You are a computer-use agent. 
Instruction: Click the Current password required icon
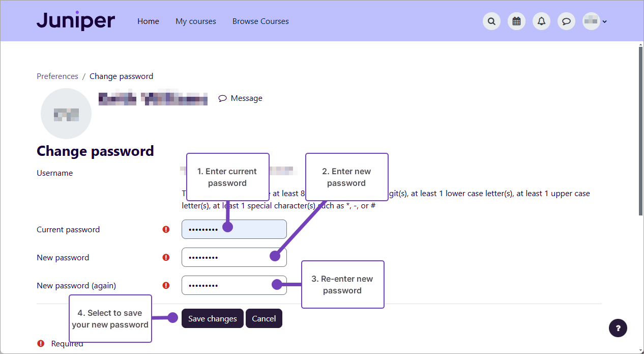[x=166, y=230]
